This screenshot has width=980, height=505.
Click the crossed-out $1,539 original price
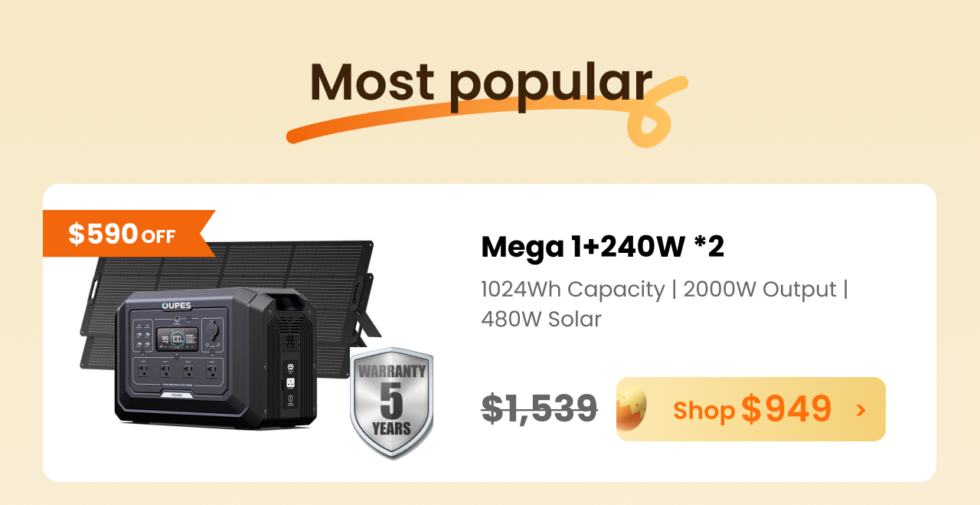tap(539, 408)
